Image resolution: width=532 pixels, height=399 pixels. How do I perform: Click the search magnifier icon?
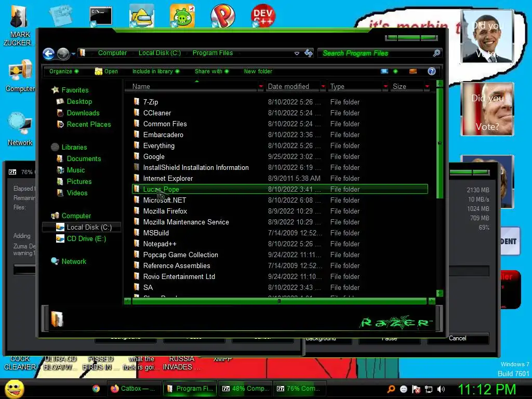point(437,53)
